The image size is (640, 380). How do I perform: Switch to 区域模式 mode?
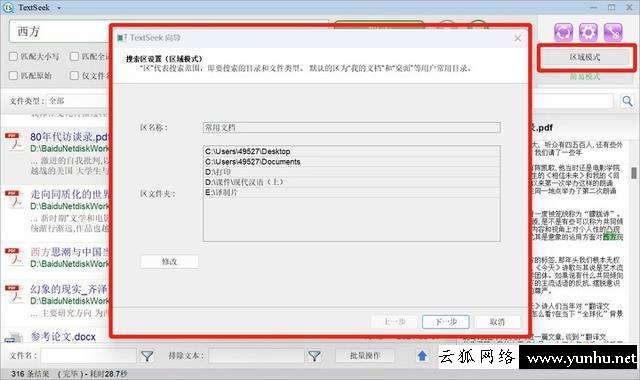point(585,58)
